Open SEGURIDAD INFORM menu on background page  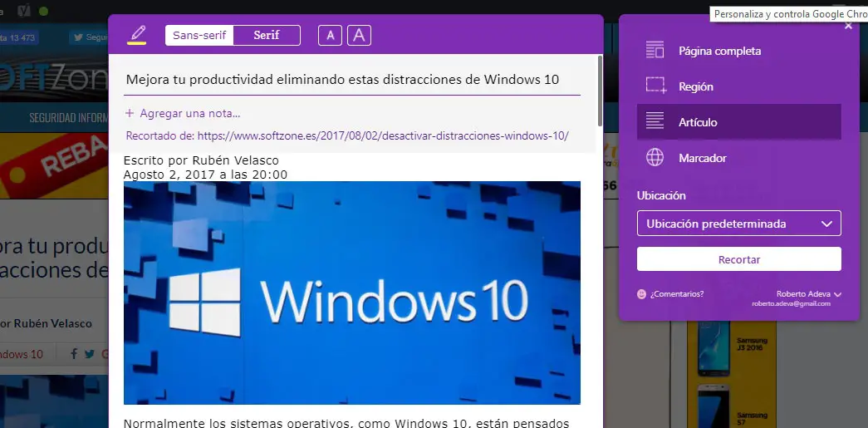click(x=68, y=118)
